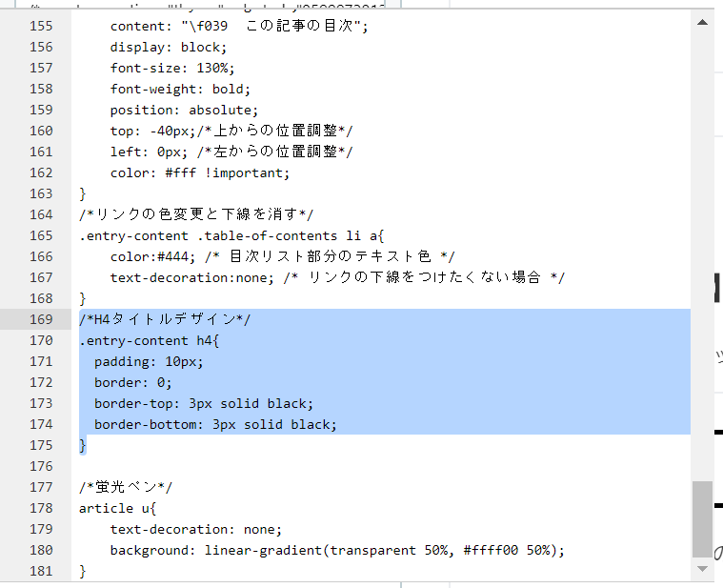This screenshot has height=588, width=723.
Task: Click 'text-decoration: none;' on line 179
Action: pos(195,530)
